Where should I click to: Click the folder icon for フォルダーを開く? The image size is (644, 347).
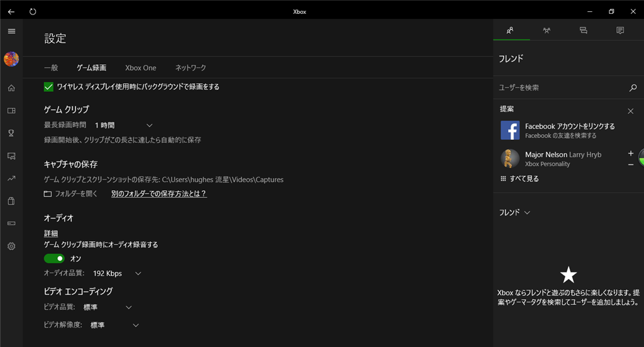click(48, 193)
